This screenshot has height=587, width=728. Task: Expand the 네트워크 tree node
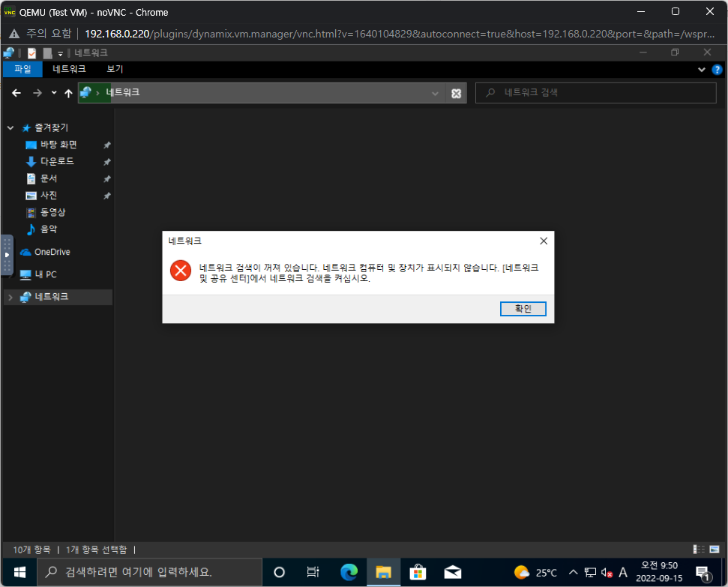[x=10, y=297]
